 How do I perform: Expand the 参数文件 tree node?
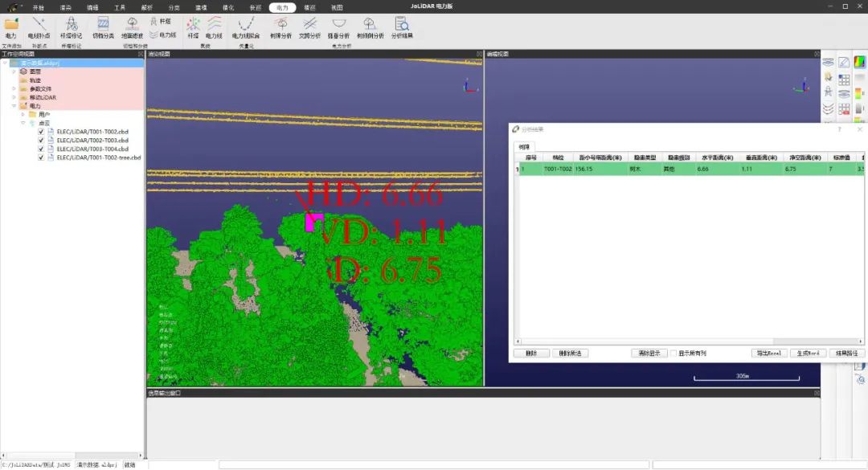click(x=14, y=88)
